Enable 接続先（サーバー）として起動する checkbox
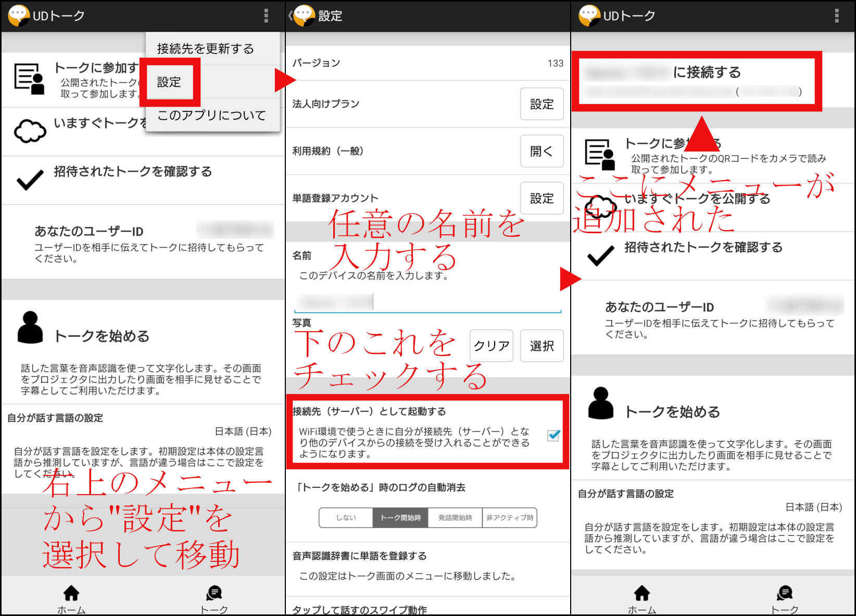This screenshot has height=616, width=856. tap(553, 435)
